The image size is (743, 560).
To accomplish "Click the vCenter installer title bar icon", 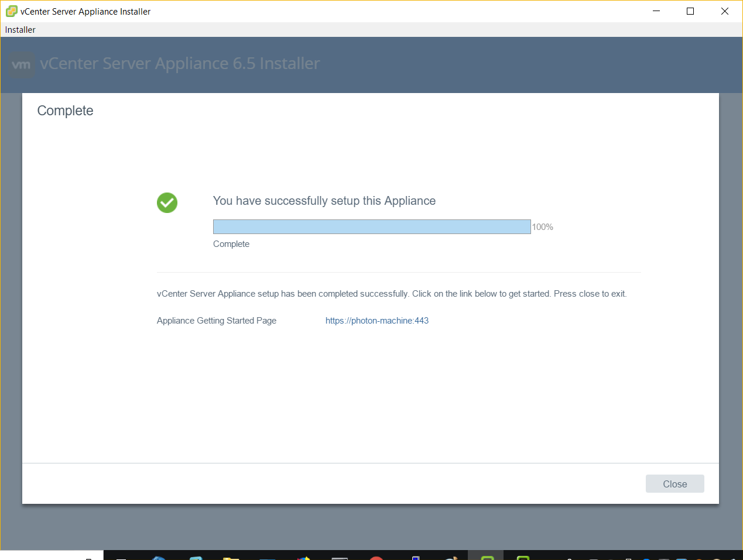I will click(11, 11).
